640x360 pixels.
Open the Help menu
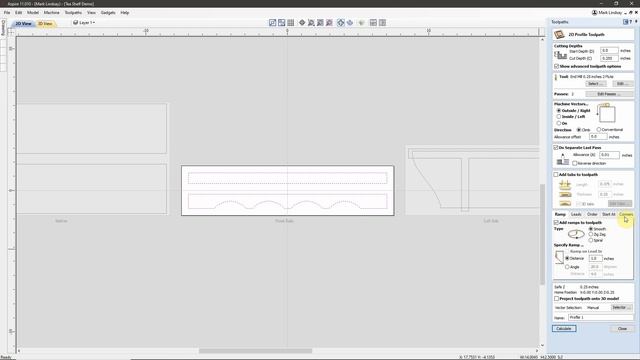[125, 13]
